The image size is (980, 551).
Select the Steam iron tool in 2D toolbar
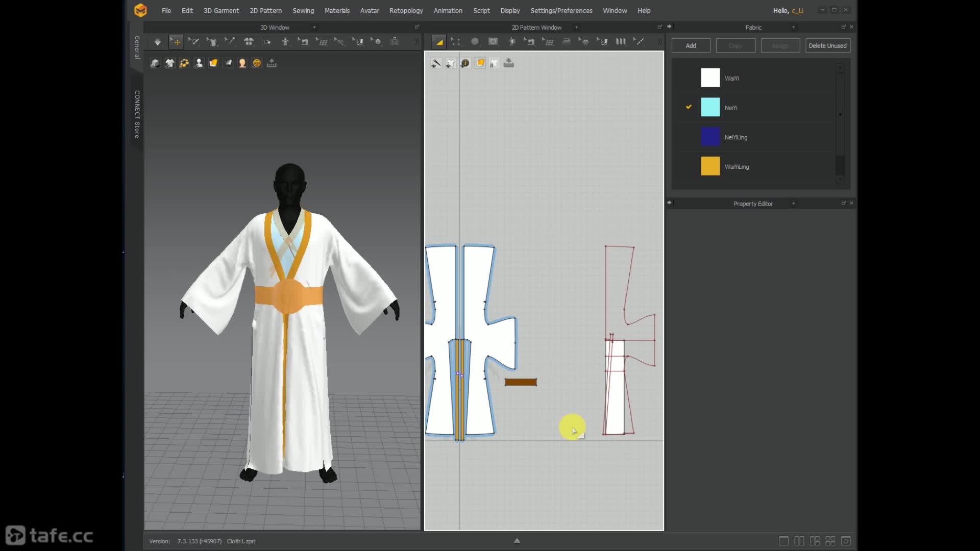click(x=566, y=42)
